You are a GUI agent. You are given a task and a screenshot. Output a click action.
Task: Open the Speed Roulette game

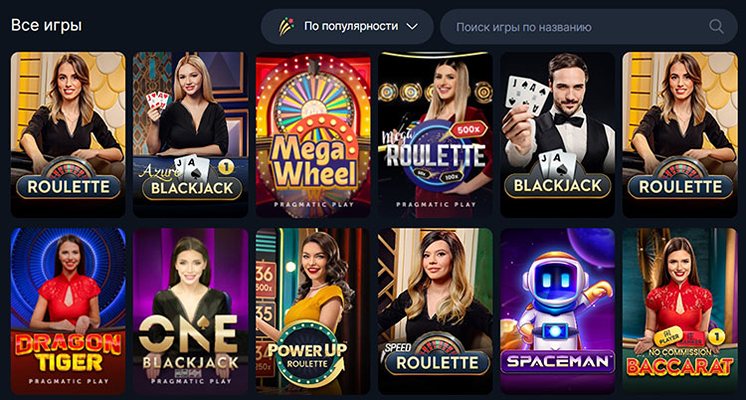tap(435, 311)
